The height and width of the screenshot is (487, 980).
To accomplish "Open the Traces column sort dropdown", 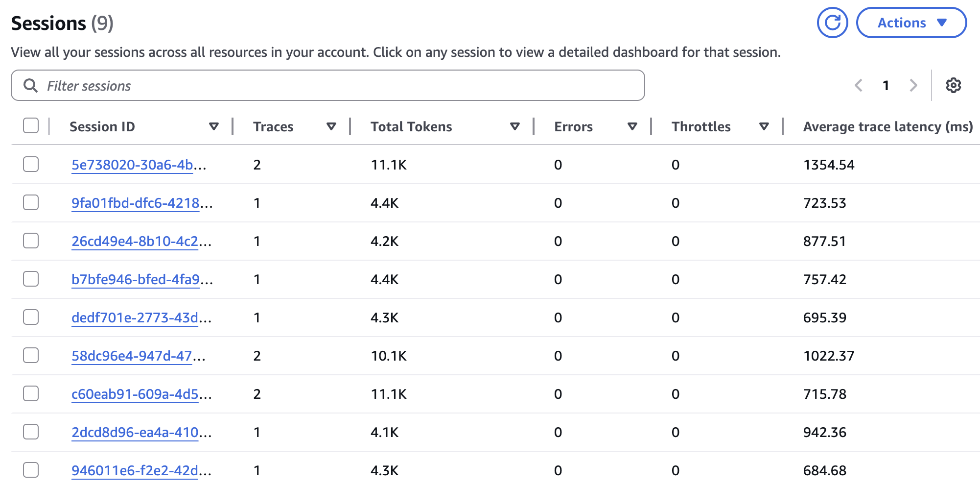I will [x=331, y=126].
